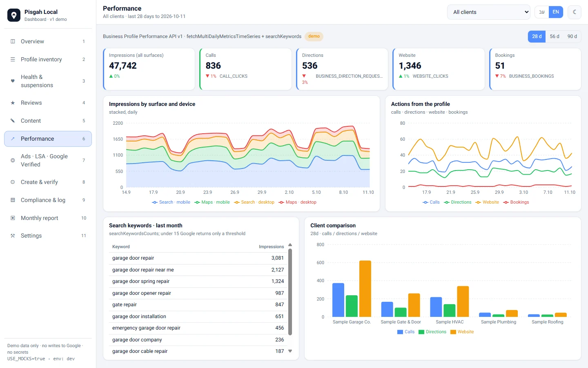Open the Settings page

pos(48,236)
